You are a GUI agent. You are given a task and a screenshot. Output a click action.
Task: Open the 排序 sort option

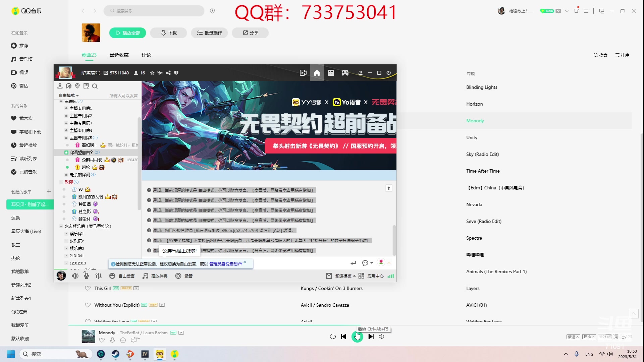point(622,55)
